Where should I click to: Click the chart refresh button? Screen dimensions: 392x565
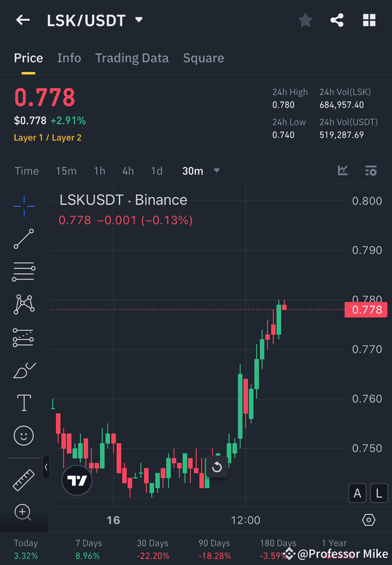[x=217, y=468]
